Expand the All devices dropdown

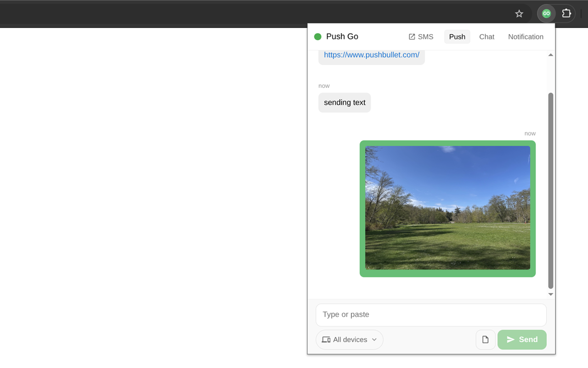pyautogui.click(x=350, y=339)
